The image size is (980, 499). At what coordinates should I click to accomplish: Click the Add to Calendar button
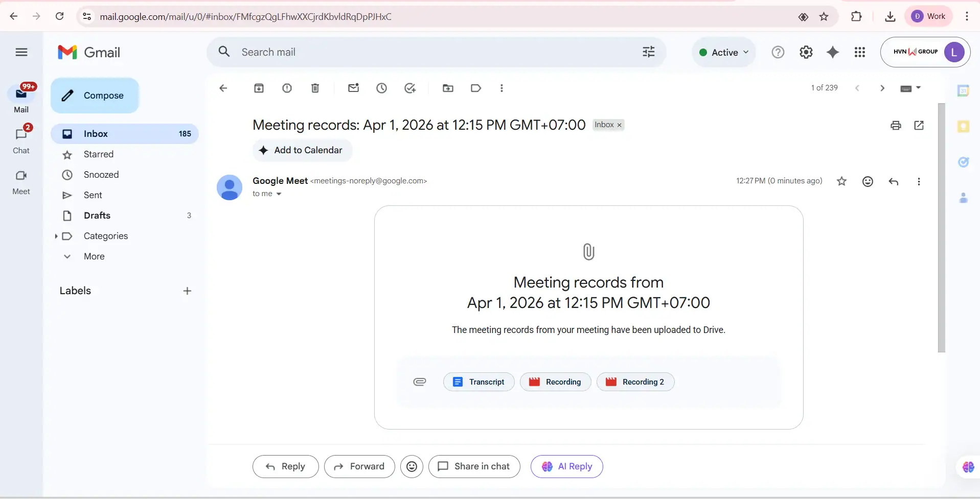pyautogui.click(x=302, y=150)
